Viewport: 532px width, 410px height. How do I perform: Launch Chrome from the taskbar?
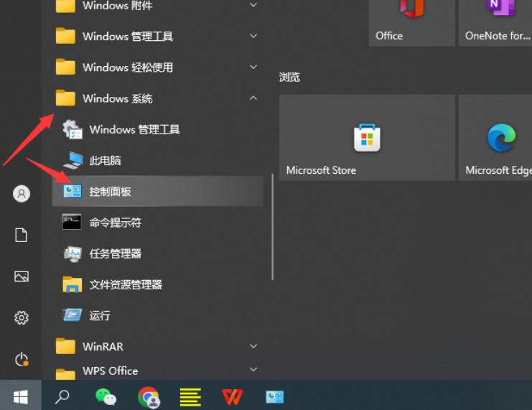(149, 397)
